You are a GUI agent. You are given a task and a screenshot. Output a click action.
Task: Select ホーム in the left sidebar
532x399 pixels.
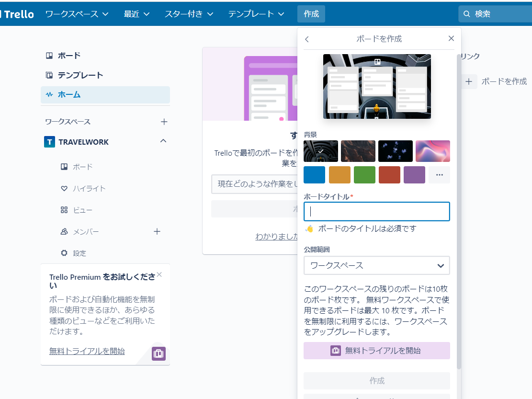pos(105,95)
